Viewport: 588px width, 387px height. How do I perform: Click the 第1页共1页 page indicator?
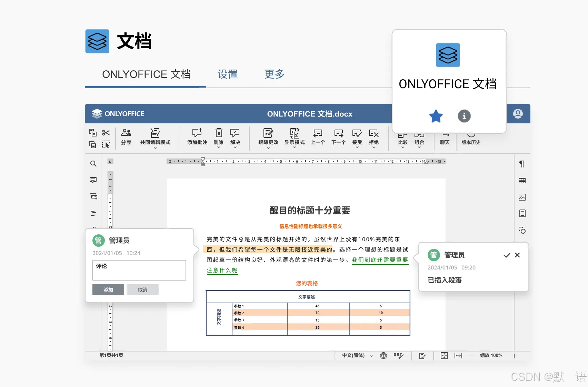[x=111, y=355]
